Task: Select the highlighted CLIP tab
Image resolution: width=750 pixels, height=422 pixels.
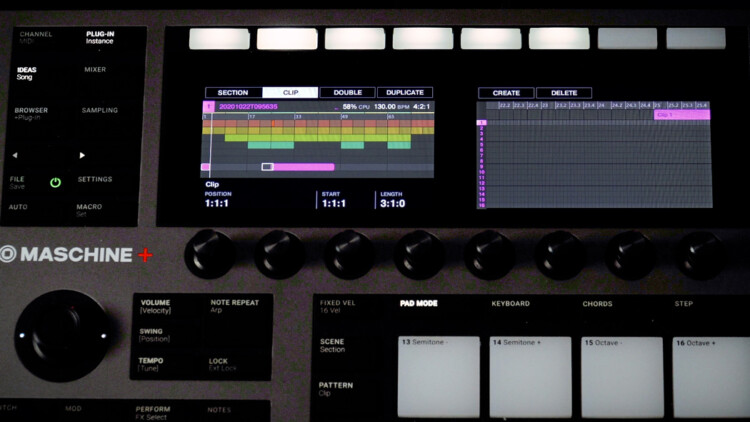Action: point(290,92)
